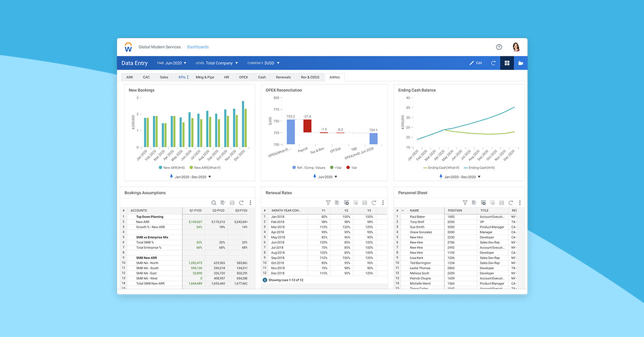644x337 pixels.
Task: Open the LEVEL Total Company selector
Action: pyautogui.click(x=217, y=63)
